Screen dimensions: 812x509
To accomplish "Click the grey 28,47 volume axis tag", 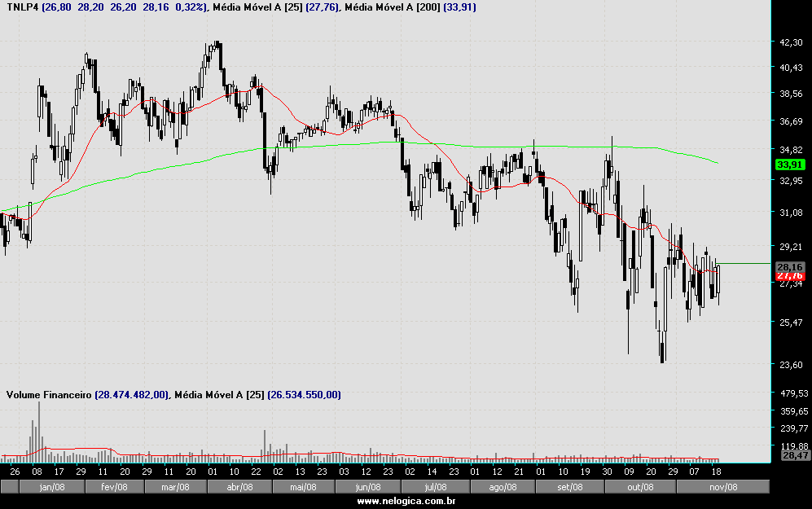I will tap(796, 455).
